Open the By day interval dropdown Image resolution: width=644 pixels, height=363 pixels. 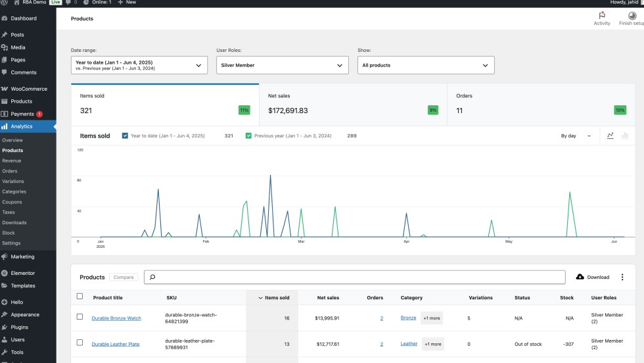point(576,135)
